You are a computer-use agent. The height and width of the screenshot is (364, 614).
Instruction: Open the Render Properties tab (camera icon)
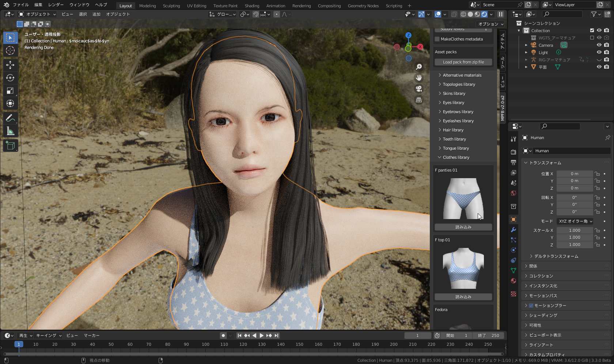pos(513,152)
